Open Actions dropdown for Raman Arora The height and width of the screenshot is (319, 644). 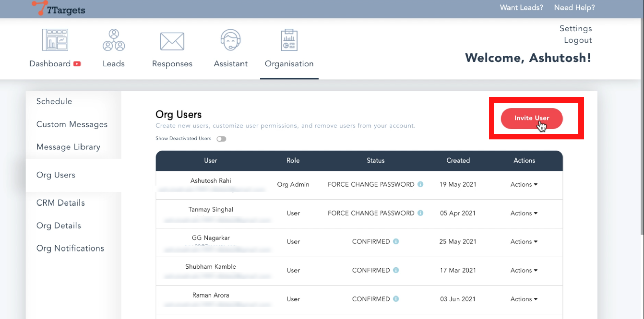click(x=524, y=299)
